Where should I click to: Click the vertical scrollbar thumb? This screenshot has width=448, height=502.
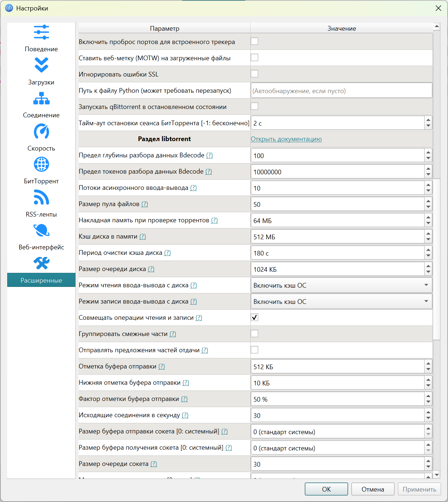437,259
